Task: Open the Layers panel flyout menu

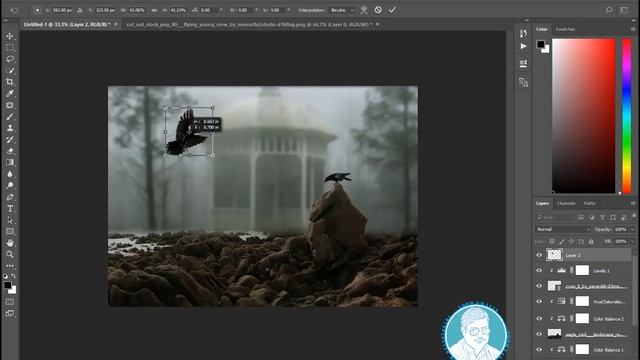Action: [633, 203]
